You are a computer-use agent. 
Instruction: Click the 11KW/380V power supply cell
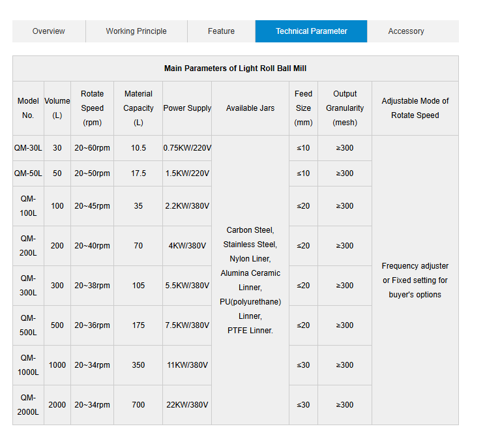tap(187, 365)
